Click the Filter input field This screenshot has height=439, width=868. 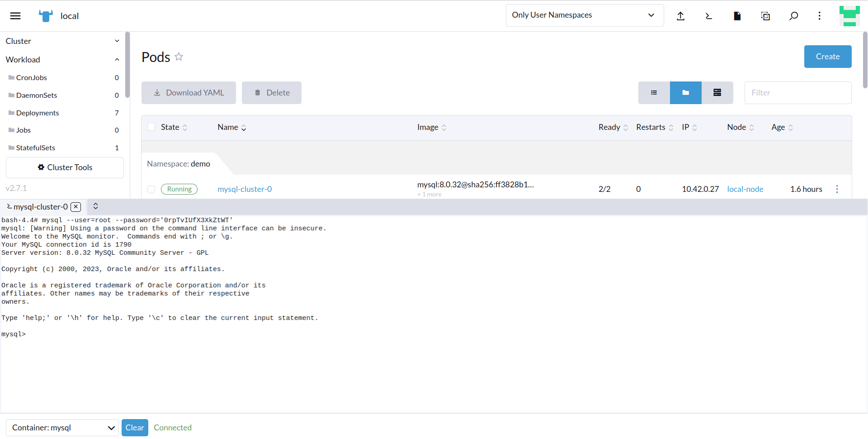pyautogui.click(x=798, y=92)
